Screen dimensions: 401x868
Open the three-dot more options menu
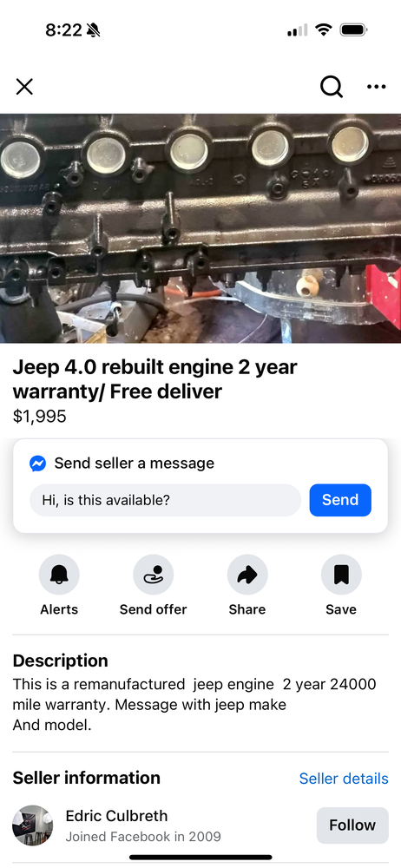pyautogui.click(x=376, y=86)
